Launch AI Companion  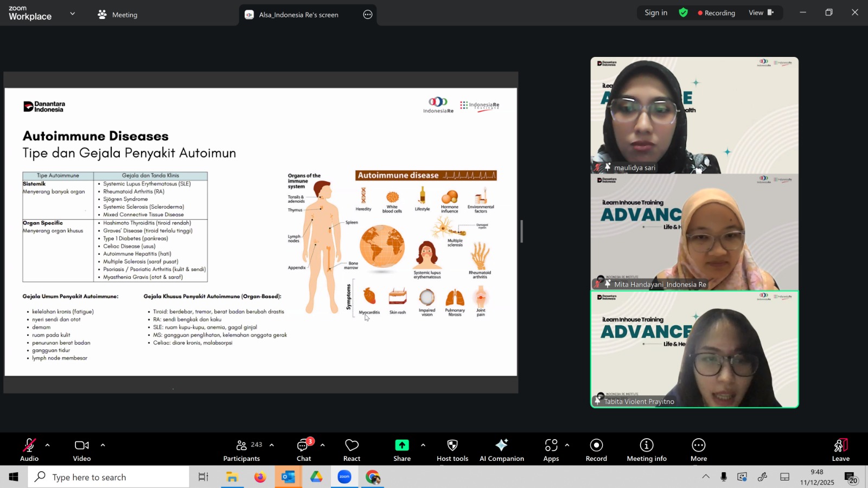pos(501,450)
